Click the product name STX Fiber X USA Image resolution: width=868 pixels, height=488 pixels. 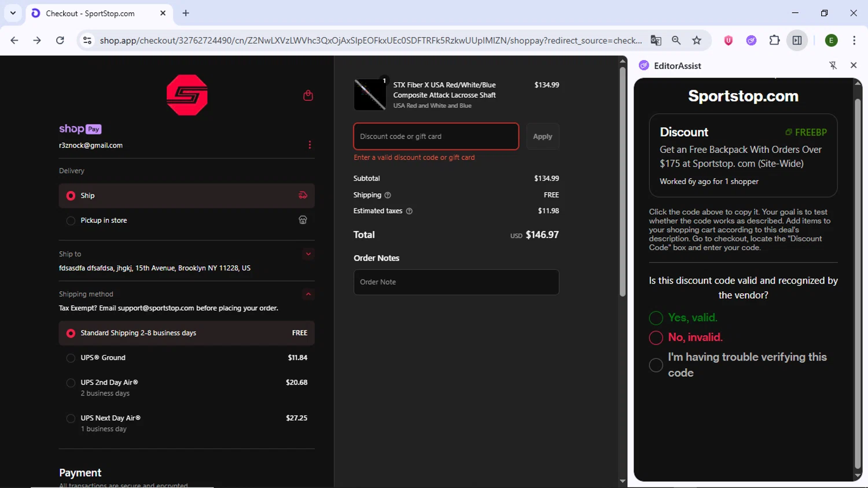[444, 90]
